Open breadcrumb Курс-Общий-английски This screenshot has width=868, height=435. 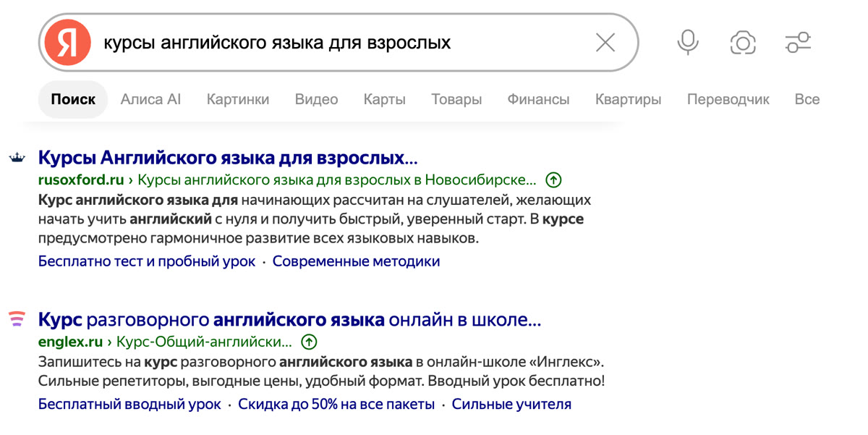(x=204, y=342)
